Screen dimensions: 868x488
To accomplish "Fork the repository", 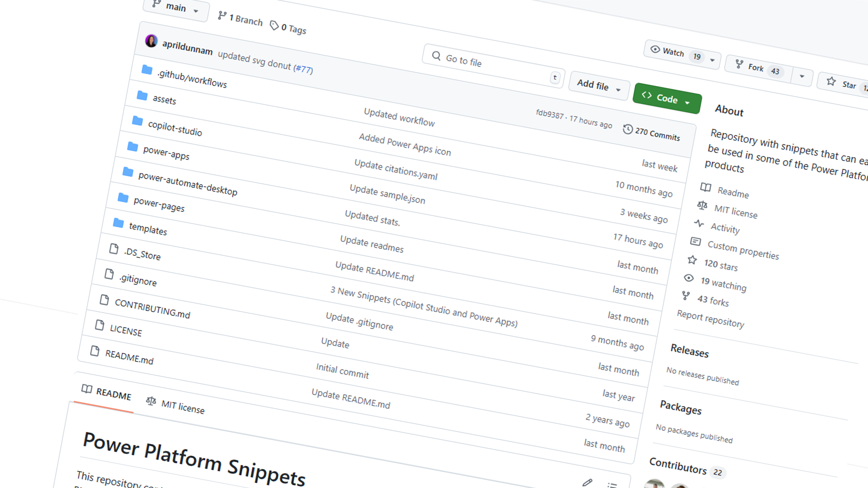I will coord(755,67).
